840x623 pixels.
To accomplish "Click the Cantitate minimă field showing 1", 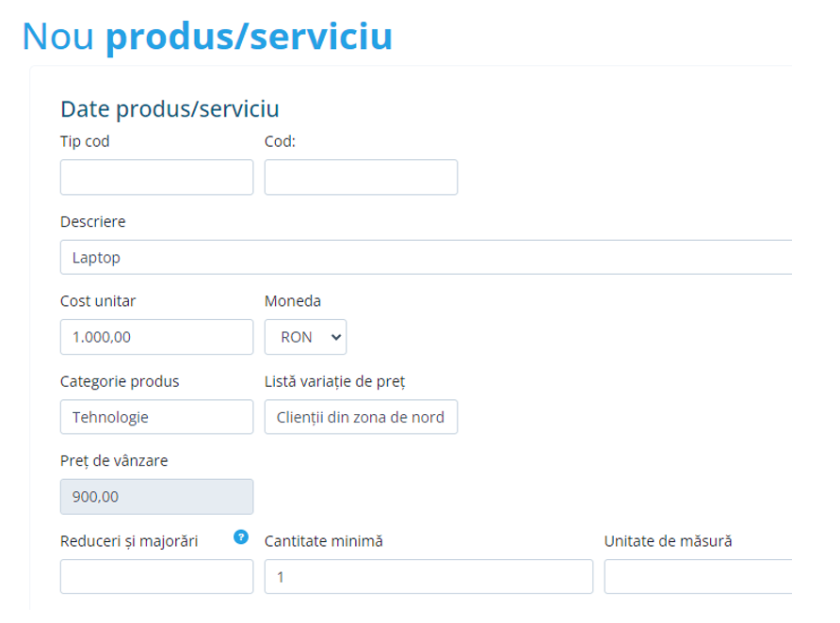I will click(x=428, y=577).
